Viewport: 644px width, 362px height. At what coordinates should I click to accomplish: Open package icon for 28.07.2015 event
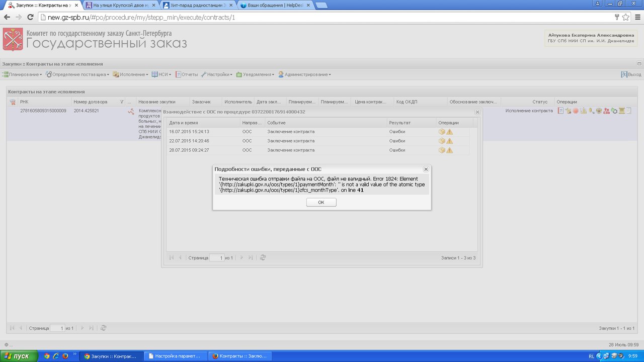click(x=442, y=150)
